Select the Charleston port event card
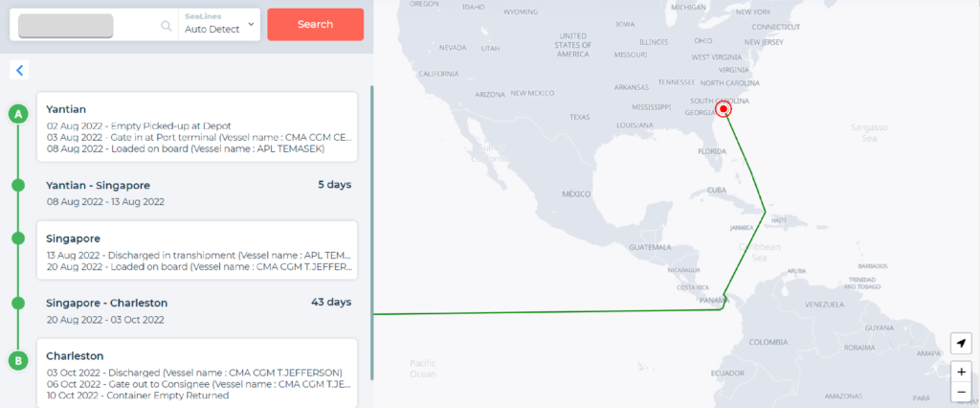Viewport: 980px width, 408px height. [x=197, y=373]
